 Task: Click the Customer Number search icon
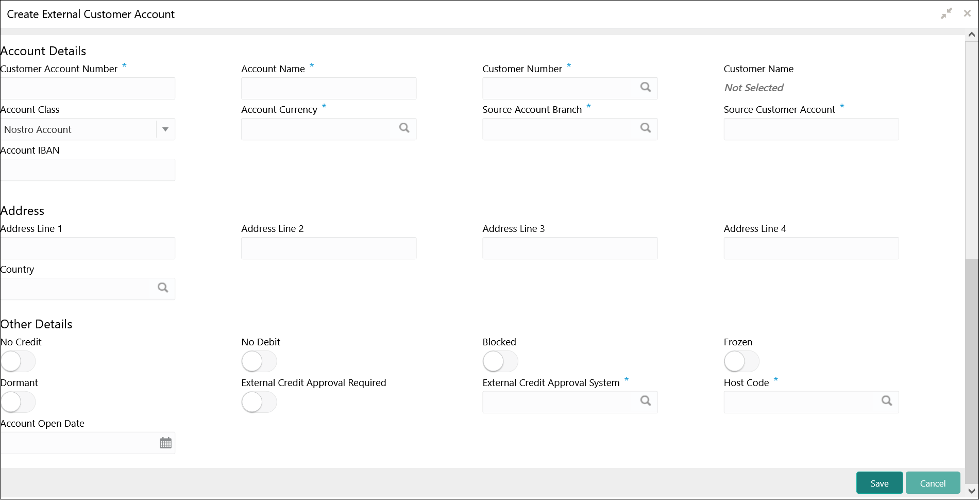click(646, 88)
